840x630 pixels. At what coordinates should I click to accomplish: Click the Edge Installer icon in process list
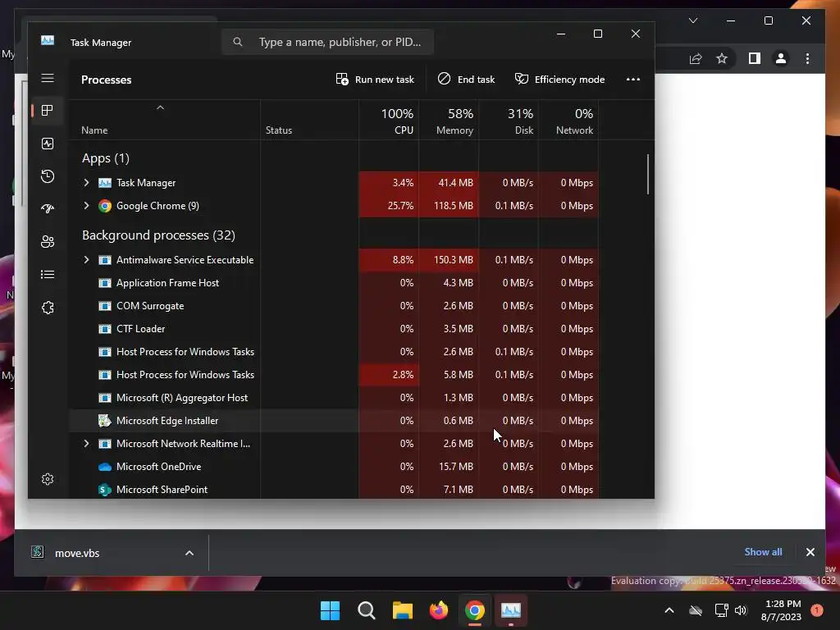coord(105,421)
